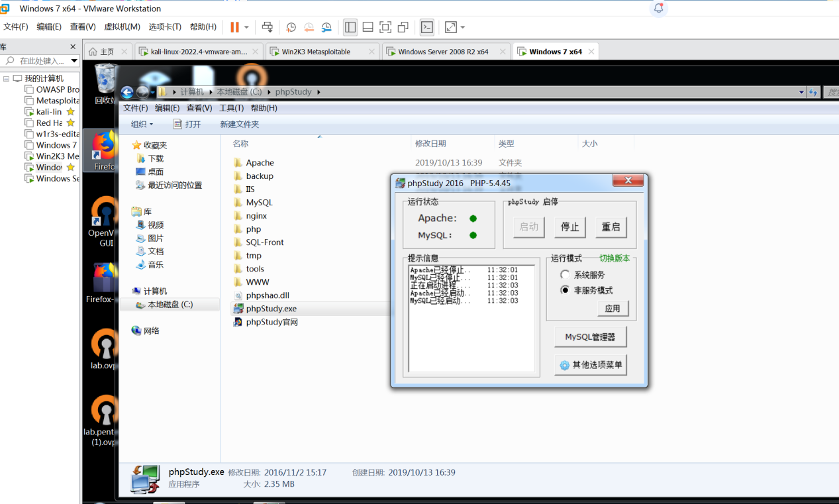
Task: Click the notification bell icon
Action: 658,8
